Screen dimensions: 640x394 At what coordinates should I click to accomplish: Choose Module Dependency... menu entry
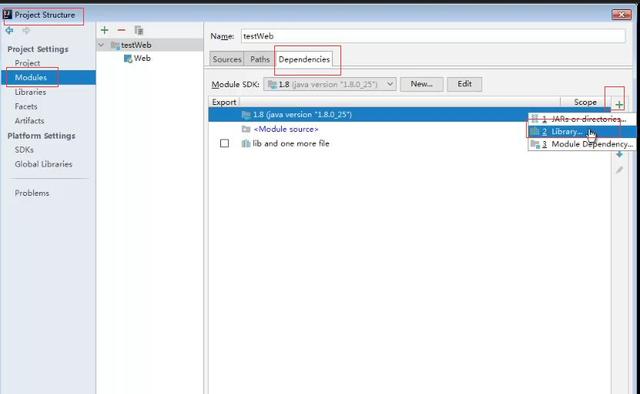pos(582,144)
